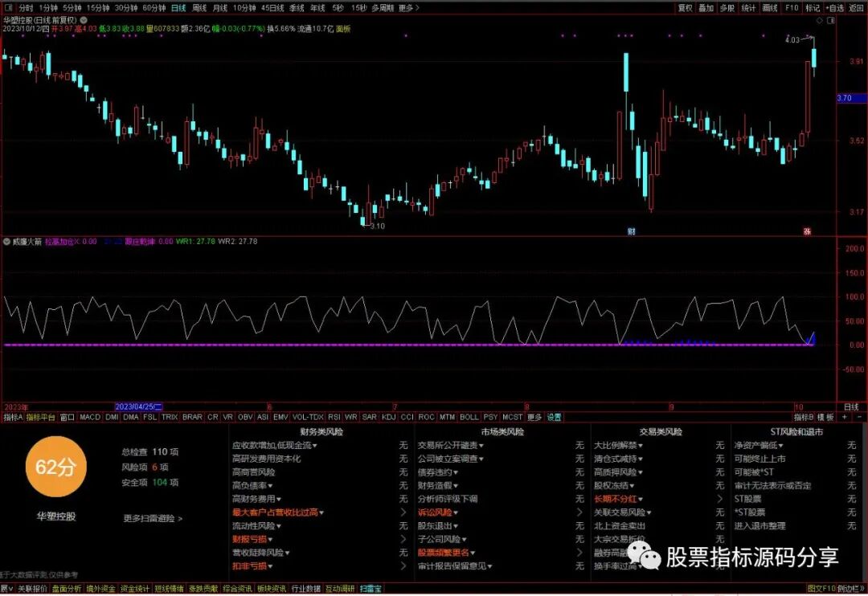This screenshot has width=868, height=596.
Task: Click the 返回 back button
Action: coord(857,8)
